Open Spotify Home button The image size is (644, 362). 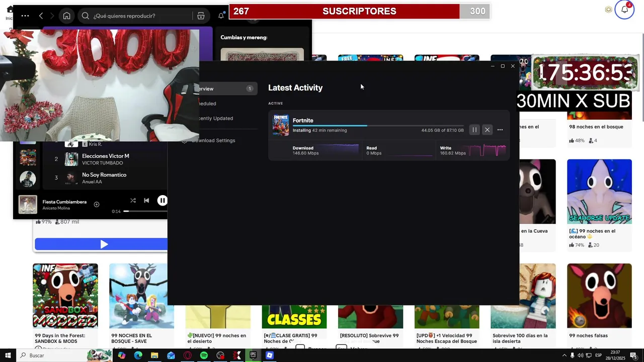coord(66,16)
